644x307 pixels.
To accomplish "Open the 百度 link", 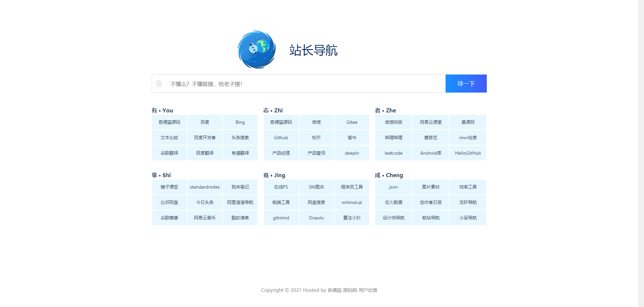I will point(205,122).
